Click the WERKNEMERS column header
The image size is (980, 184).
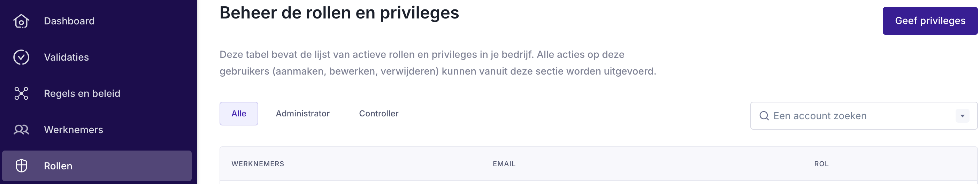(x=258, y=164)
